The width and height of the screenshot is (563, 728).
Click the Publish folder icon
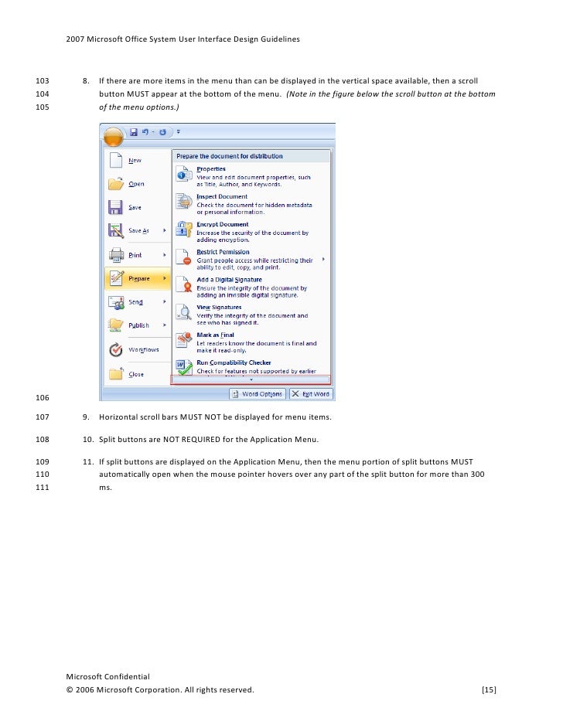click(116, 325)
